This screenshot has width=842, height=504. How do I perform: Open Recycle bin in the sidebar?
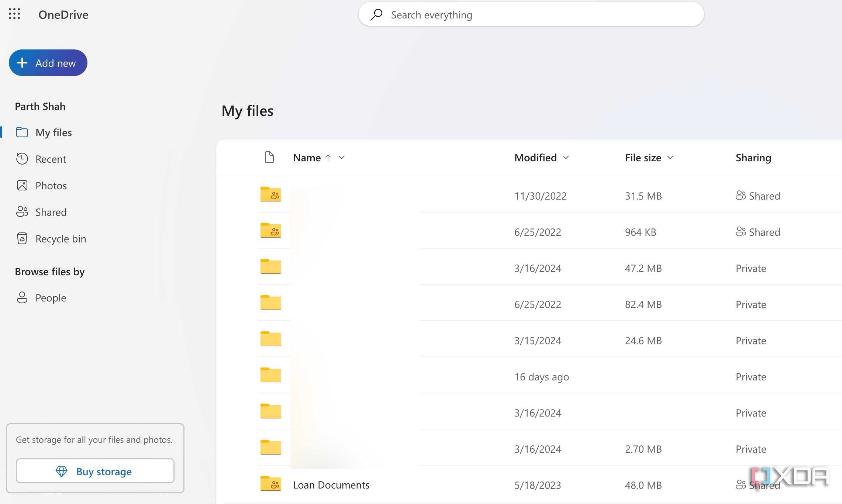pyautogui.click(x=61, y=239)
